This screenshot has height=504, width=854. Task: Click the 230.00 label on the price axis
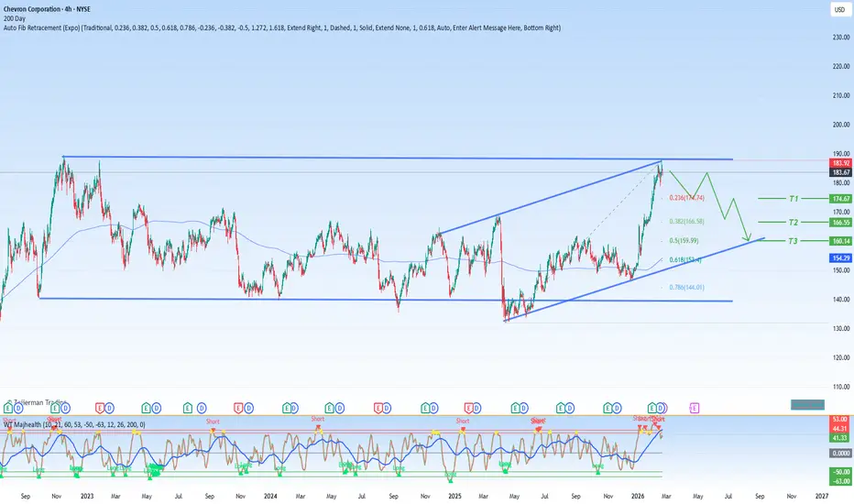coord(841,37)
